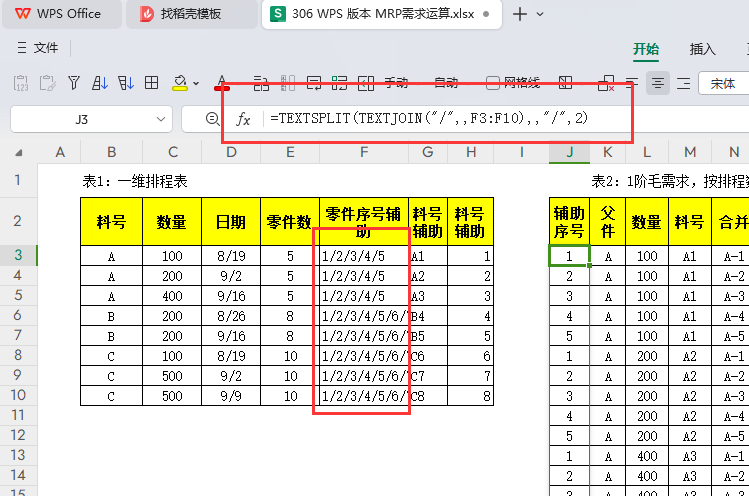The image size is (749, 496).
Task: Click the paste format clipboard icon
Action: tap(47, 83)
